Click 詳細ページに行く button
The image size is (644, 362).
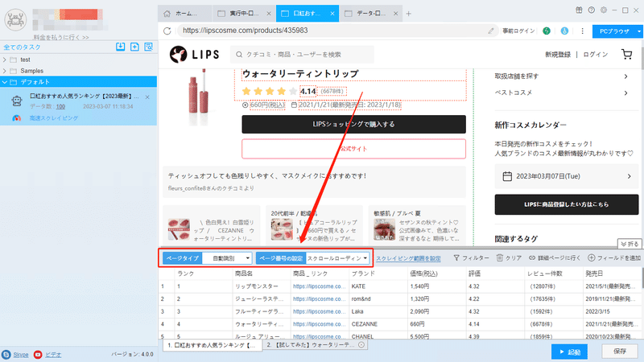click(555, 257)
